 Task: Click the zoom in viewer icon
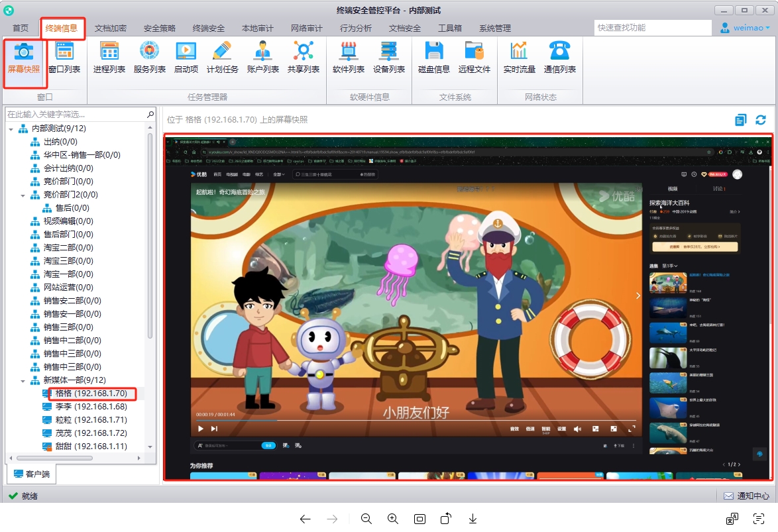click(393, 519)
